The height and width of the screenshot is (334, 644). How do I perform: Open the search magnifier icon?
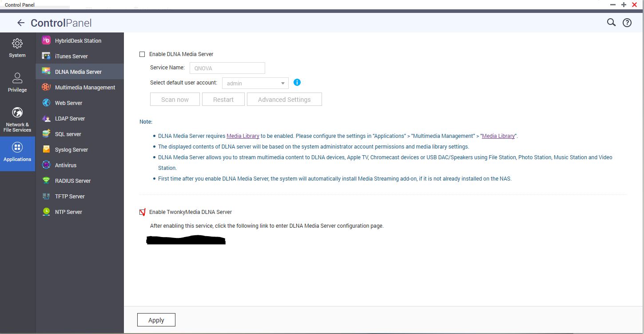[x=611, y=22]
